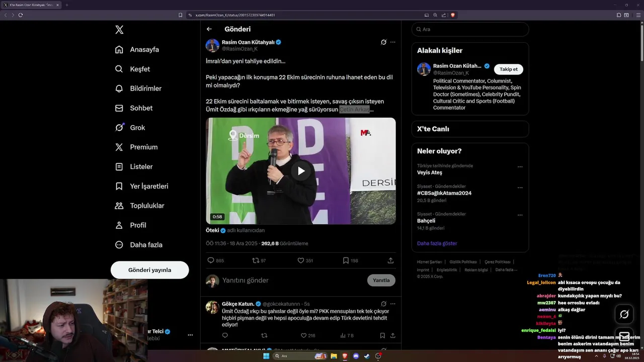Open @RasimOzan_K profile in Alakalı kişiler
This screenshot has width=644, height=362.
tap(451, 73)
